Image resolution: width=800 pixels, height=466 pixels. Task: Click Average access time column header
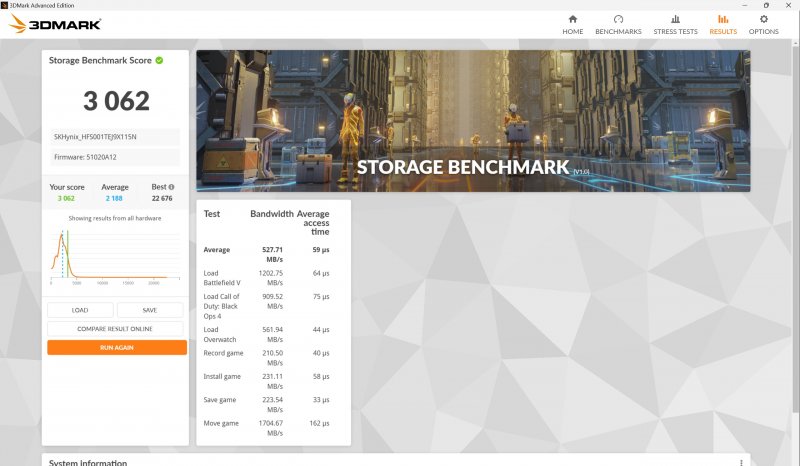[x=313, y=223]
